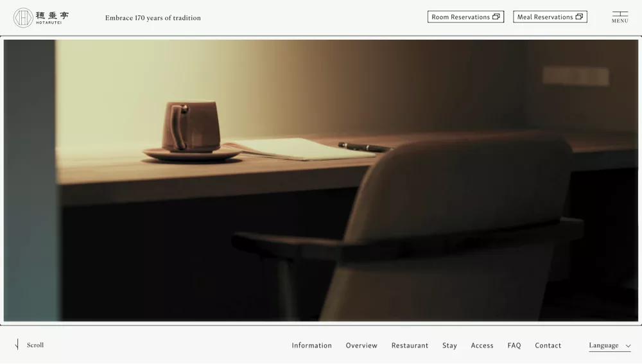642x364 pixels.
Task: Go to the Overview section
Action: pyautogui.click(x=361, y=345)
